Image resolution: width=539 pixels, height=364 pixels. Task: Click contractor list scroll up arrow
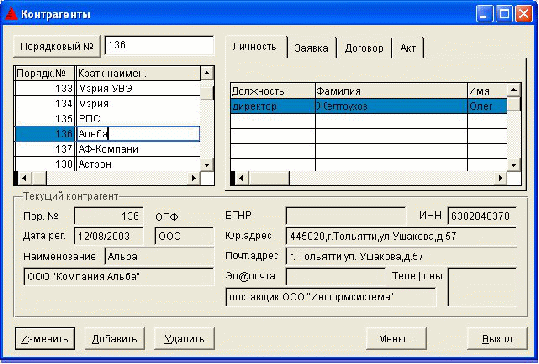point(207,73)
